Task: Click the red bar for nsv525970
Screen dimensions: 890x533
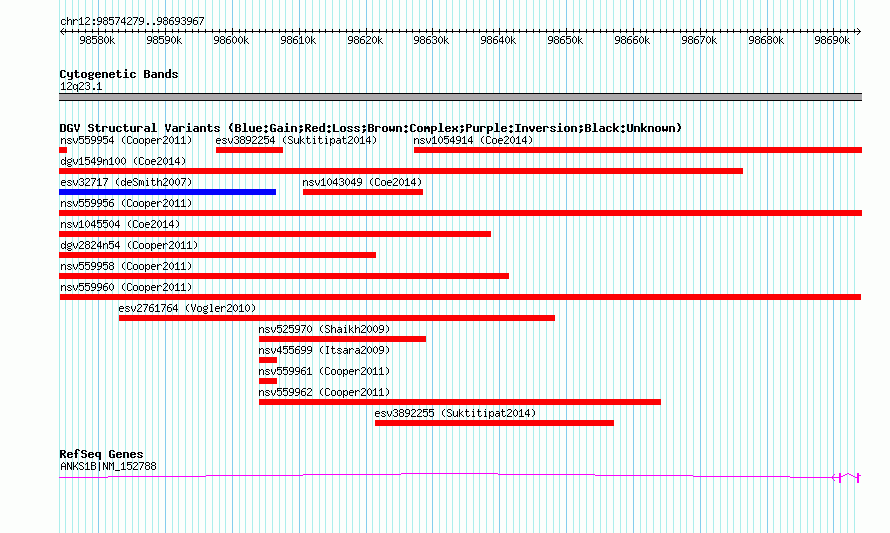Action: (x=342, y=339)
